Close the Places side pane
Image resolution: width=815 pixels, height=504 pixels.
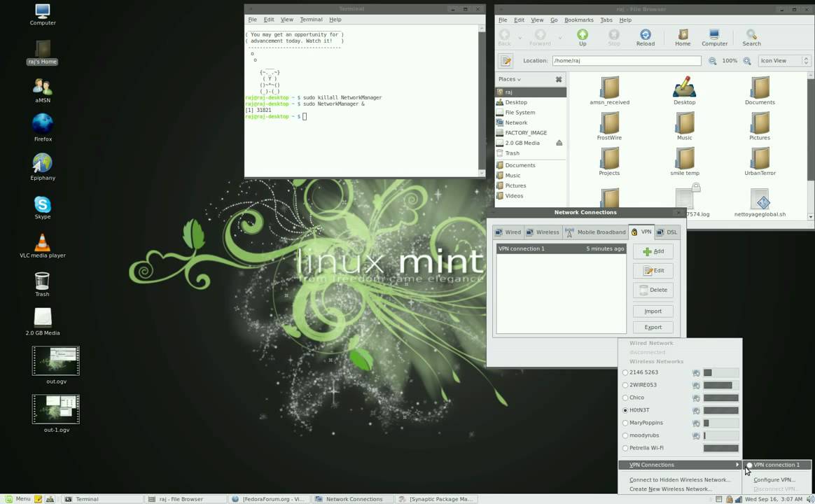tap(559, 80)
